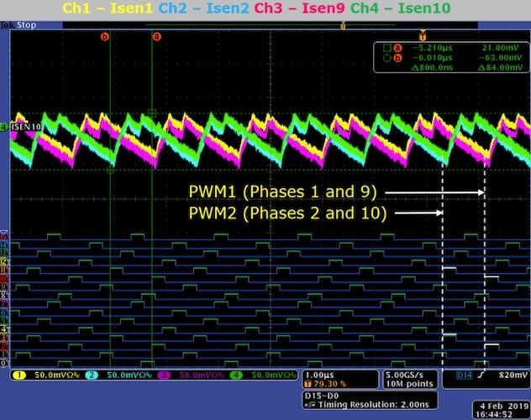Click channel 3 scale 50.0mVΩ
Screen dimensions: 531x420
point(202,375)
